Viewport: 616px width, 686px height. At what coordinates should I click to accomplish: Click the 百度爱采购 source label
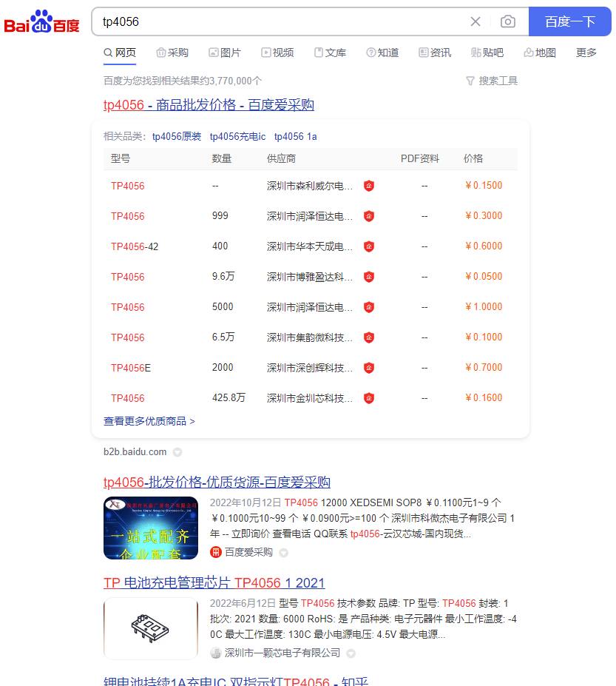248,553
